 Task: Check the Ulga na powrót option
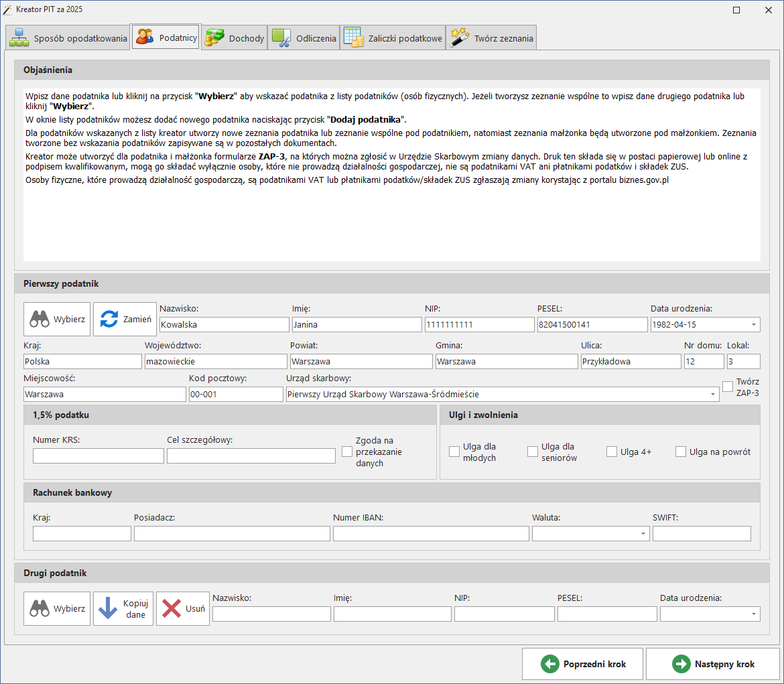click(681, 452)
